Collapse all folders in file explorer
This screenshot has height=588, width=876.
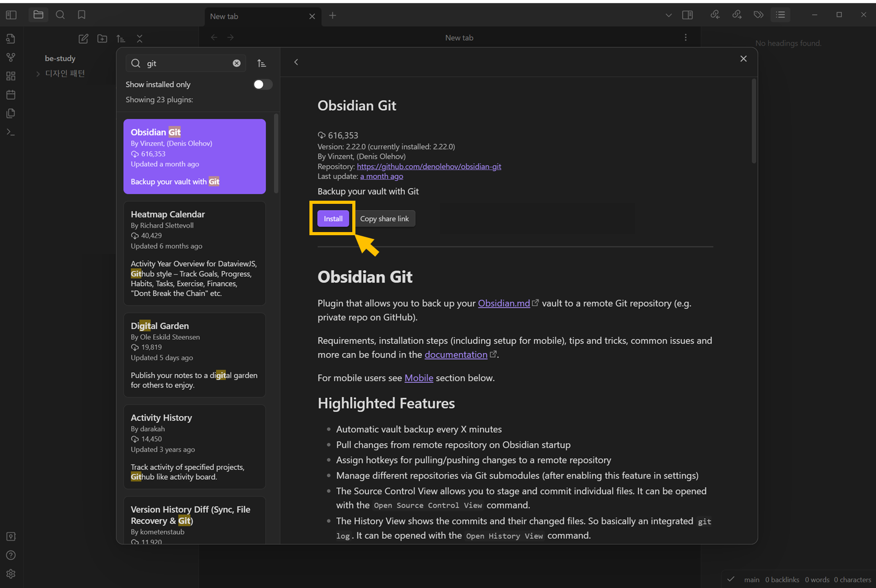click(x=140, y=39)
